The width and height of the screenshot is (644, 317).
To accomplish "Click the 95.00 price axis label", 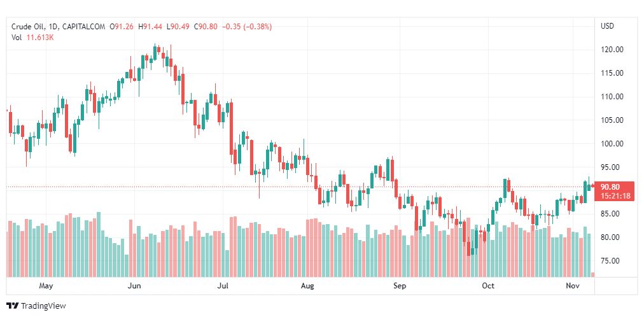I will (612, 167).
